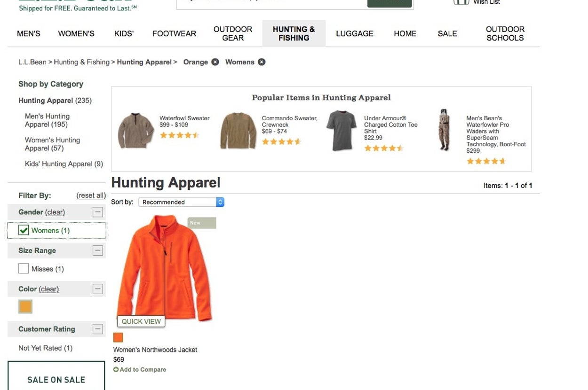The image size is (588, 390).
Task: Uncheck the Womens gender checkbox
Action: point(24,230)
